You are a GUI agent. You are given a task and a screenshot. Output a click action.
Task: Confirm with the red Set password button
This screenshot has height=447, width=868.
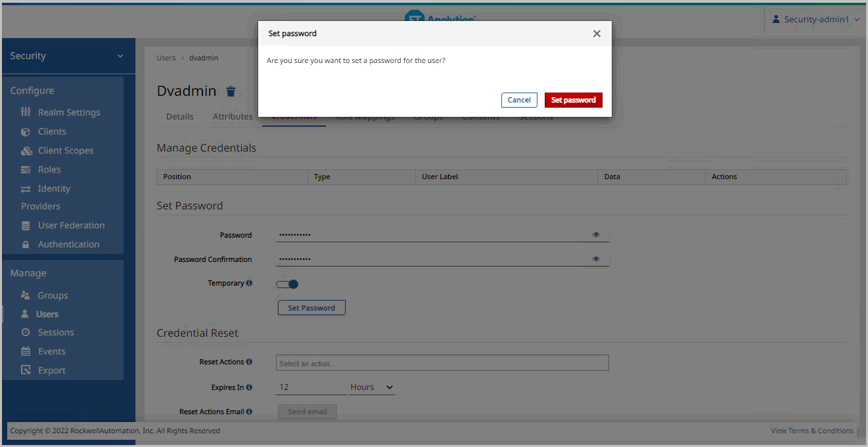click(x=573, y=100)
